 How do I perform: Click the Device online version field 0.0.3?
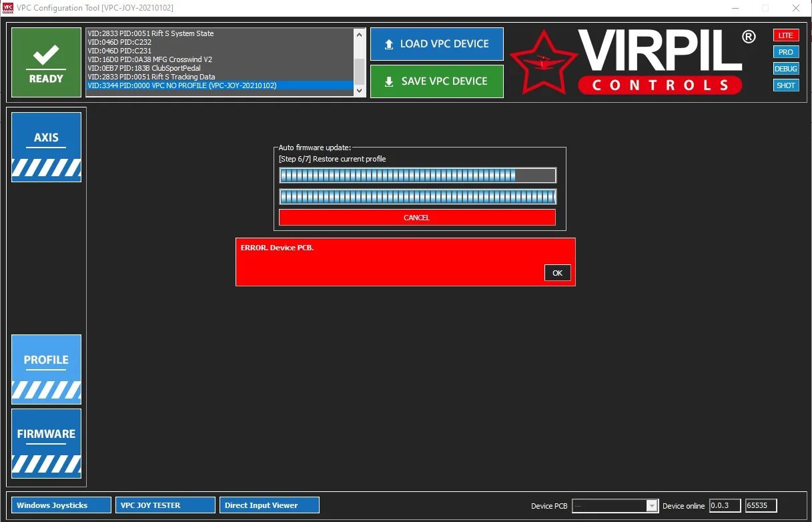[x=725, y=506]
